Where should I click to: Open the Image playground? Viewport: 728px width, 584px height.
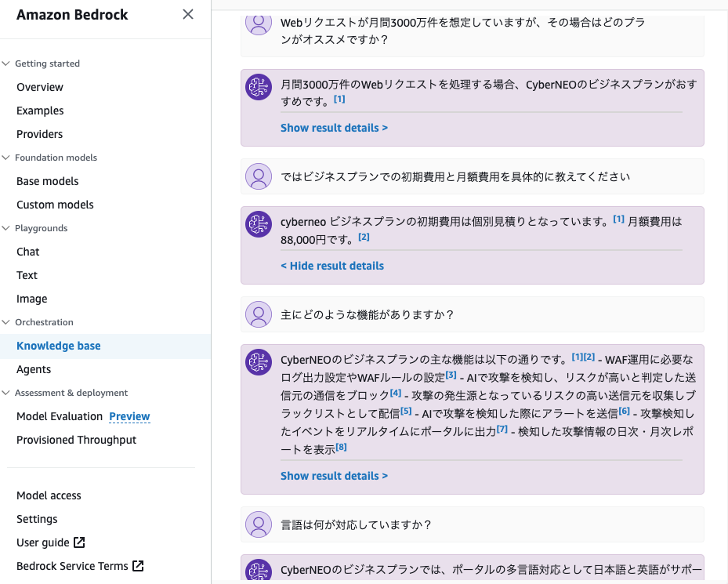[x=31, y=299]
